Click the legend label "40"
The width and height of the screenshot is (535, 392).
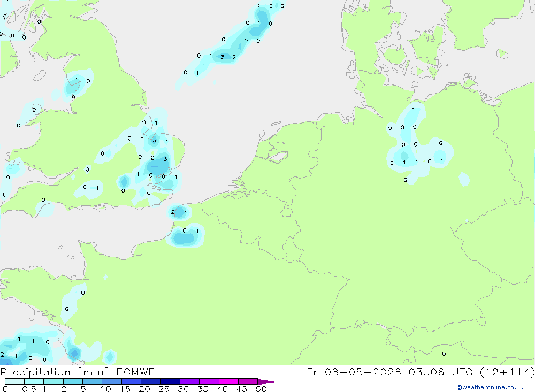pyautogui.click(x=223, y=389)
